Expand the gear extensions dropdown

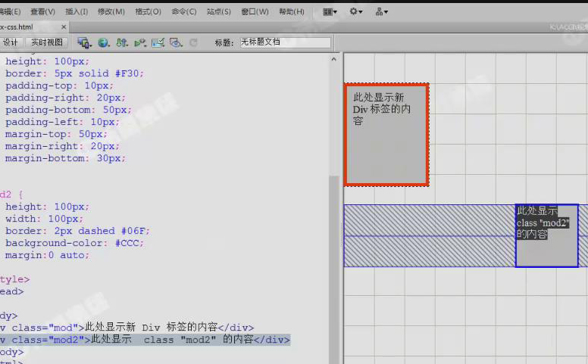355,11
